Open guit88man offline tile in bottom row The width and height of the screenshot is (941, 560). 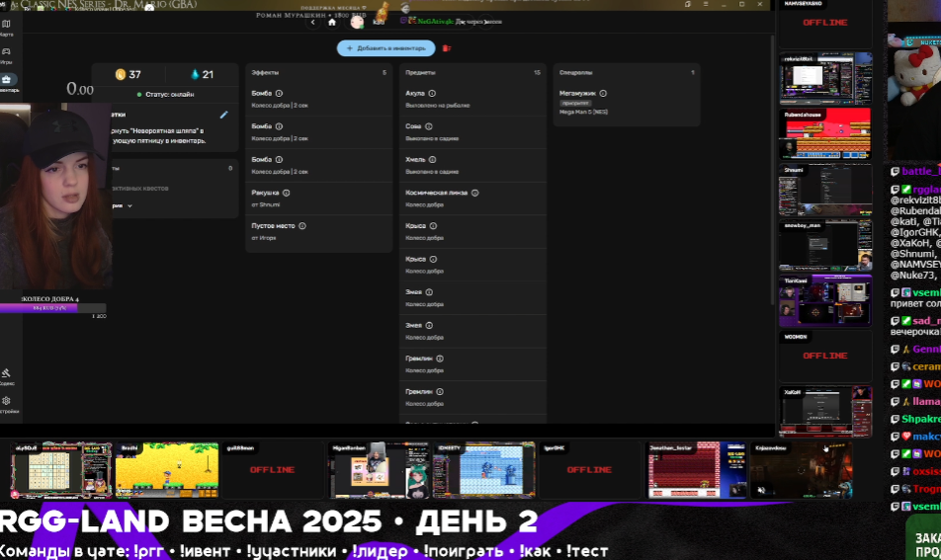[x=273, y=470]
